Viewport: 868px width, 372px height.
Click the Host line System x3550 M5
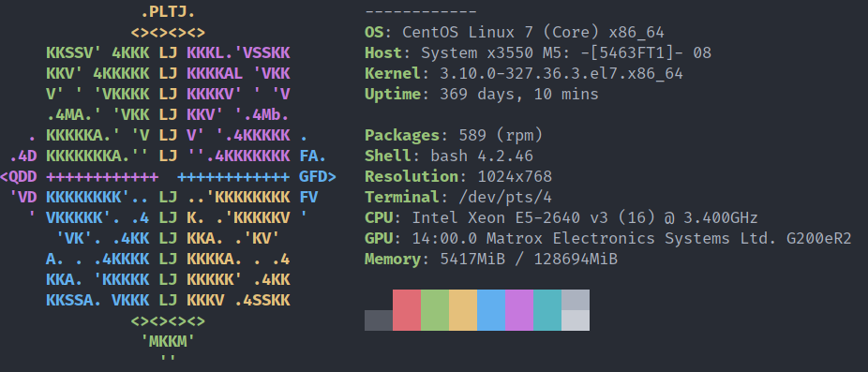click(537, 53)
